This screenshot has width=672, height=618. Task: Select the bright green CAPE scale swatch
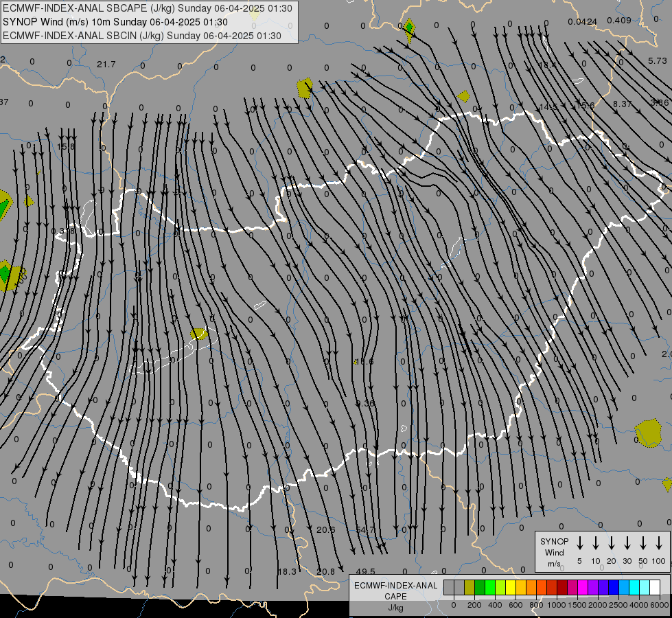click(490, 588)
